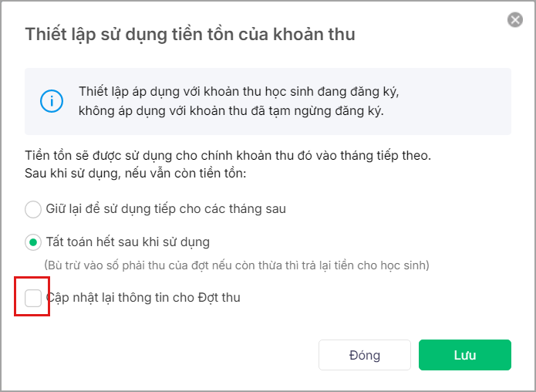Click the line 'Sau khi sử dụng, nếu vẫn còn tiền tồn:'
This screenshot has width=536, height=392.
pos(135,173)
